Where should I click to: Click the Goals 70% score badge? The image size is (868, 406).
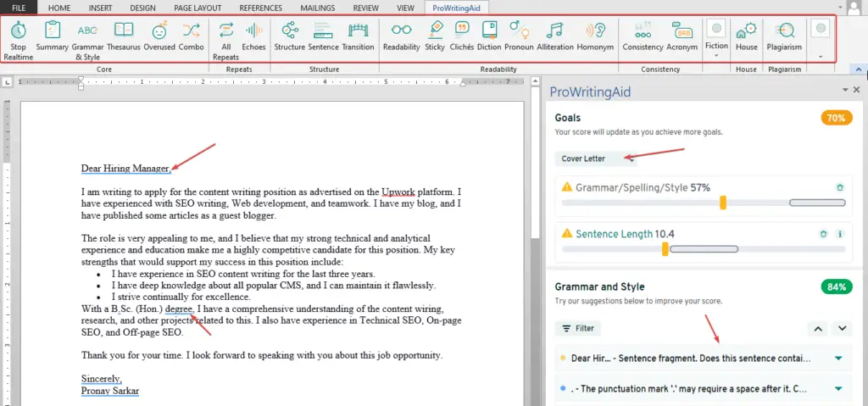point(837,118)
